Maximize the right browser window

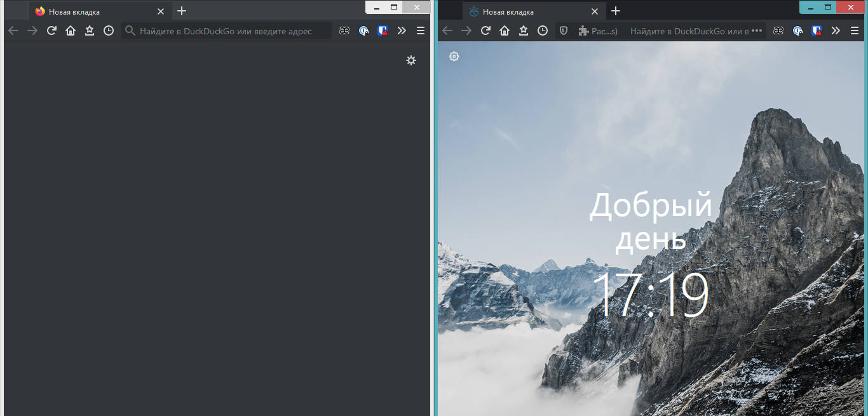[828, 7]
